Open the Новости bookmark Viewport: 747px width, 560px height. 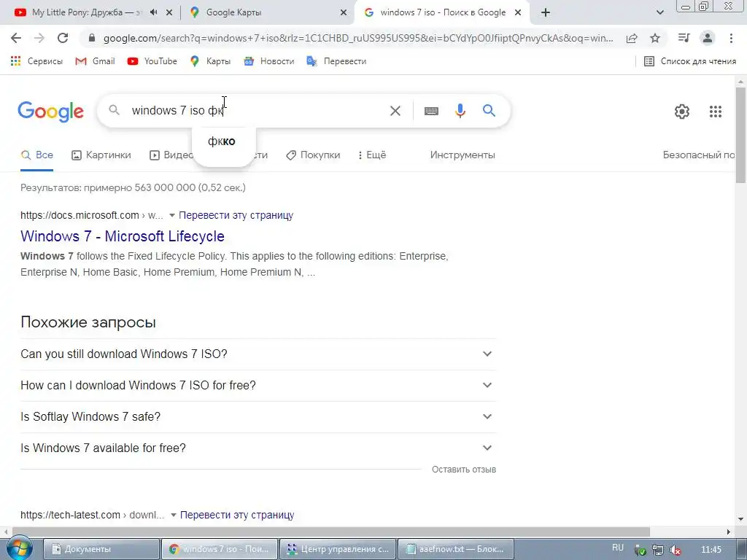(x=268, y=61)
